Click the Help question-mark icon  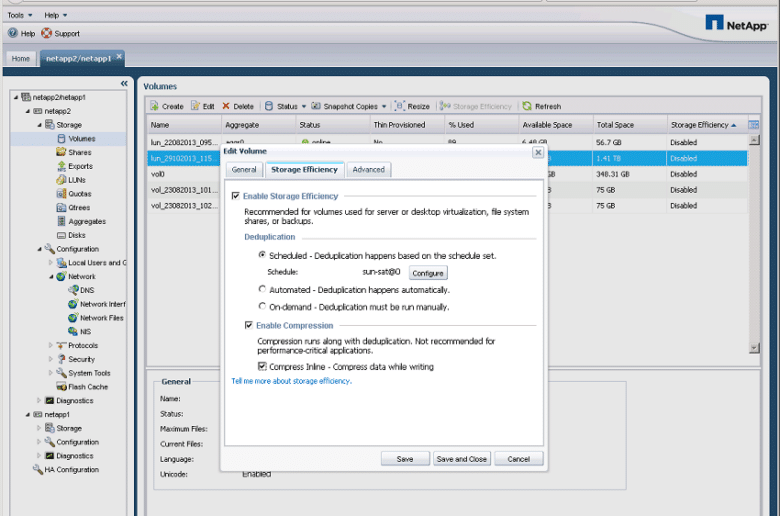[12, 33]
